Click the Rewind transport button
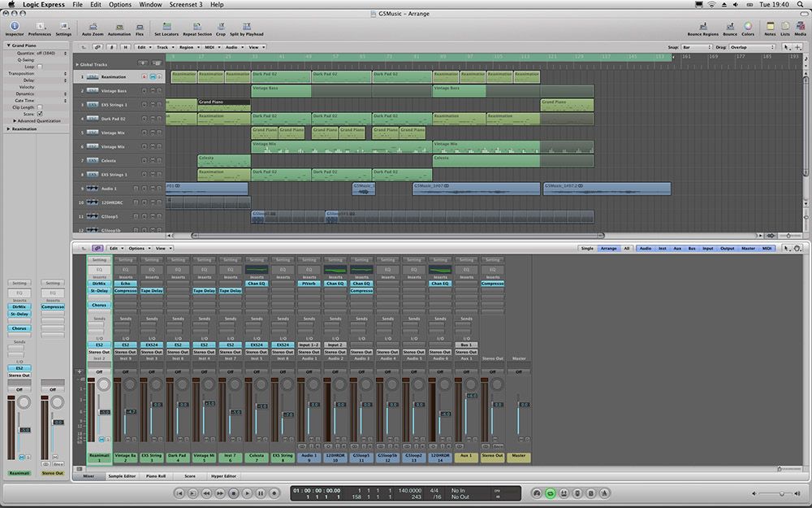This screenshot has width=812, height=508. (206, 493)
